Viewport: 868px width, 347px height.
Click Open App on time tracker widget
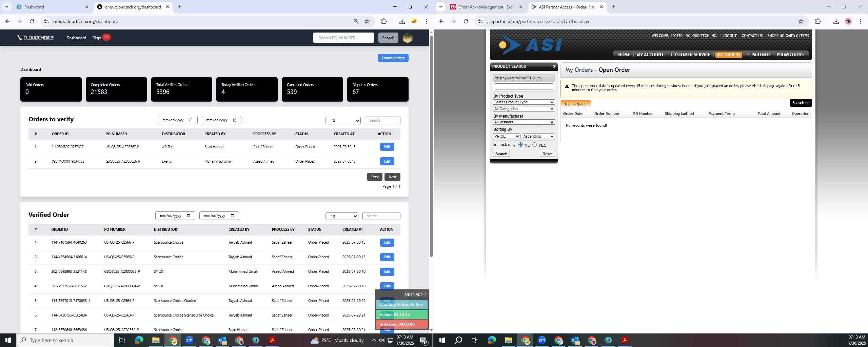click(x=415, y=294)
